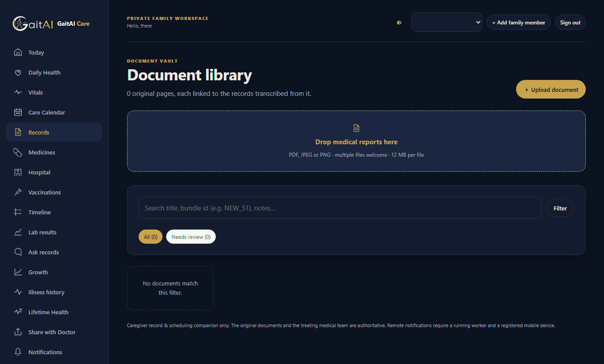The width and height of the screenshot is (604, 364).
Task: Open the Timeline page
Action: (x=54, y=212)
